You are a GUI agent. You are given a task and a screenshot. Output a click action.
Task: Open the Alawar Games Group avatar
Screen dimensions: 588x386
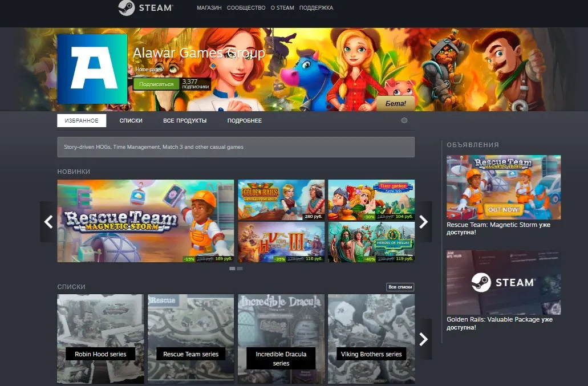tap(92, 69)
